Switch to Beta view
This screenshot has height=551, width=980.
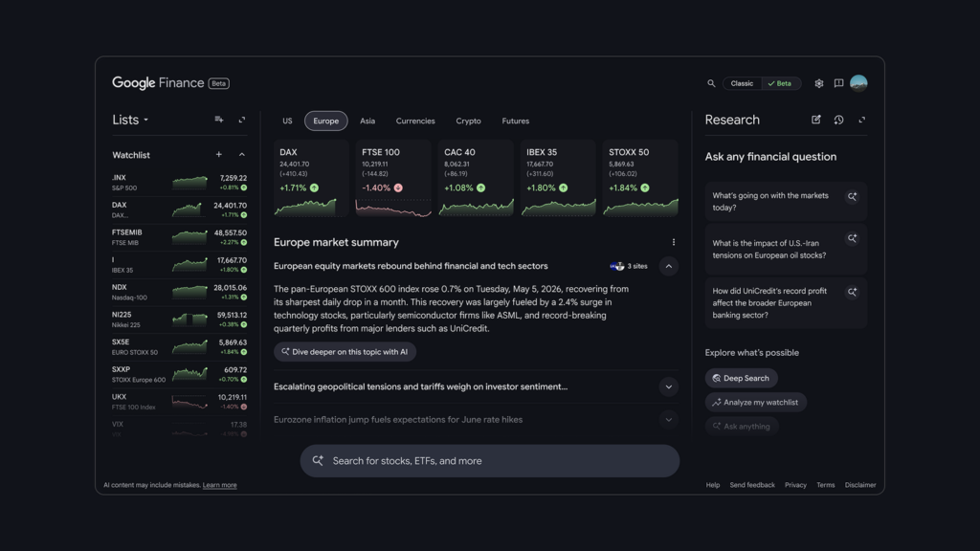point(781,83)
